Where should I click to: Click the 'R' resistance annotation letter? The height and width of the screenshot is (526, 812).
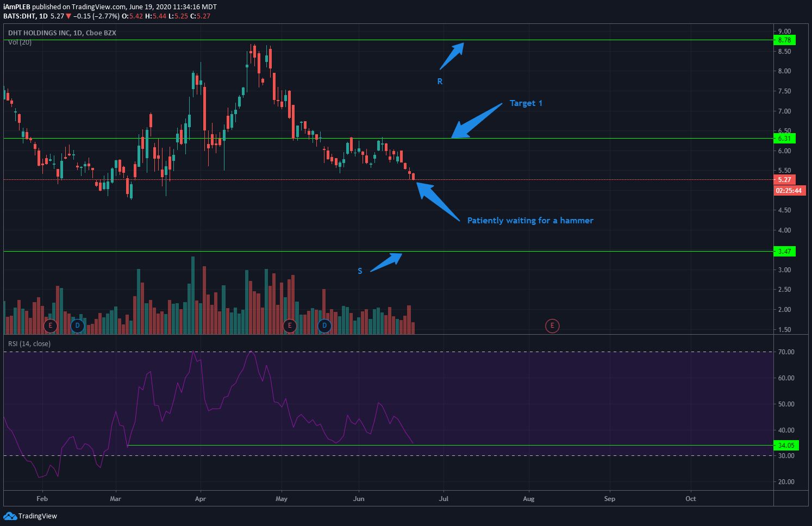pos(440,82)
